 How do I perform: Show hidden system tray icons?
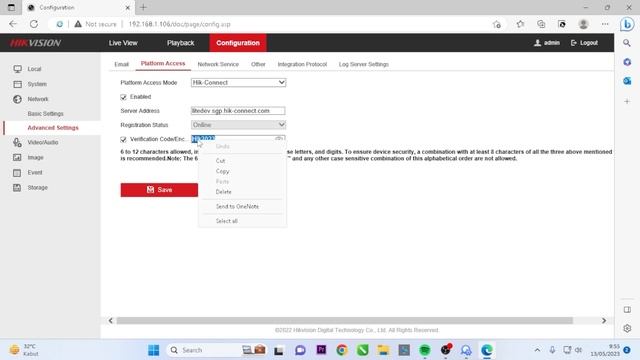click(x=537, y=350)
